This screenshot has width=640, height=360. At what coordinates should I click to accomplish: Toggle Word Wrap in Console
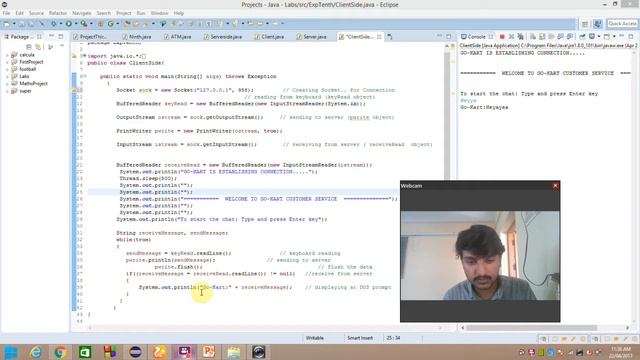click(x=551, y=37)
